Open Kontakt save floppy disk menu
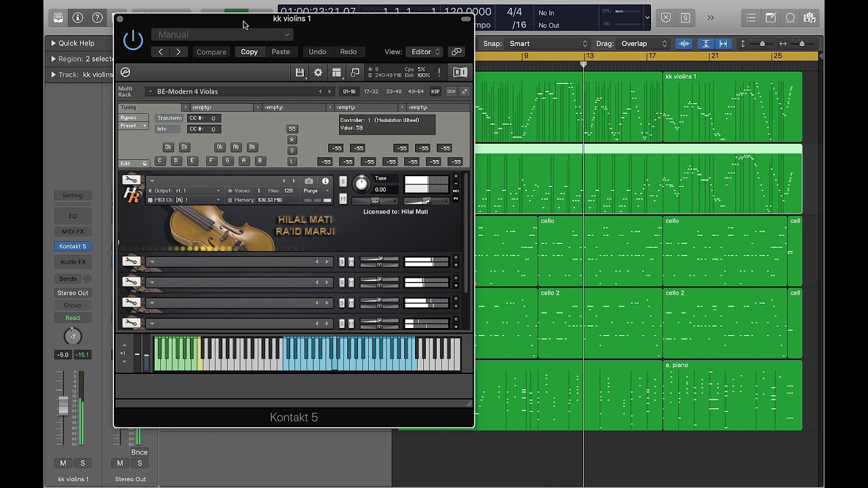Image resolution: width=868 pixels, height=488 pixels. [300, 73]
